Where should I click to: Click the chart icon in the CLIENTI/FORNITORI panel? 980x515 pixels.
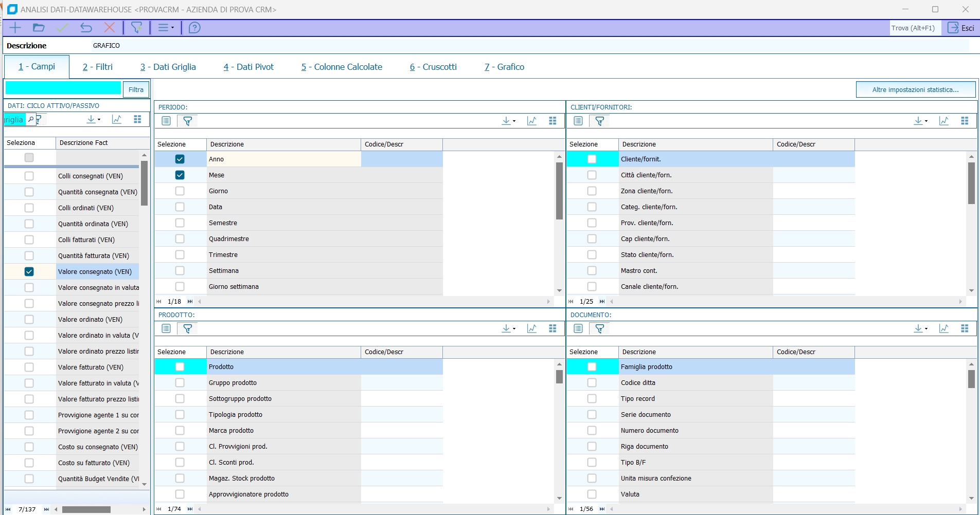(943, 121)
